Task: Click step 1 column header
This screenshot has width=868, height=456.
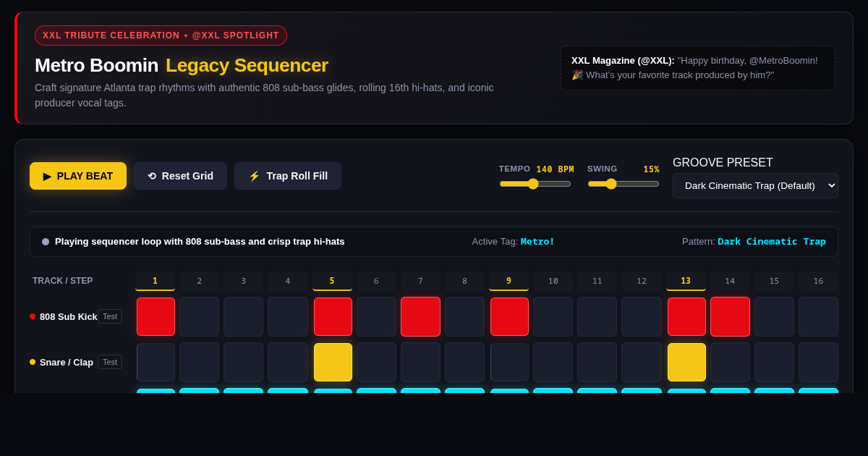Action: 155,281
